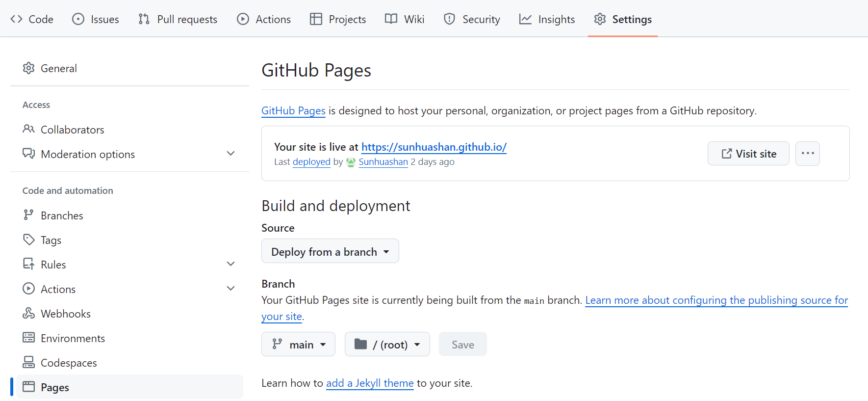Open the Deploy from a branch dropdown
The image size is (868, 401).
tap(330, 251)
